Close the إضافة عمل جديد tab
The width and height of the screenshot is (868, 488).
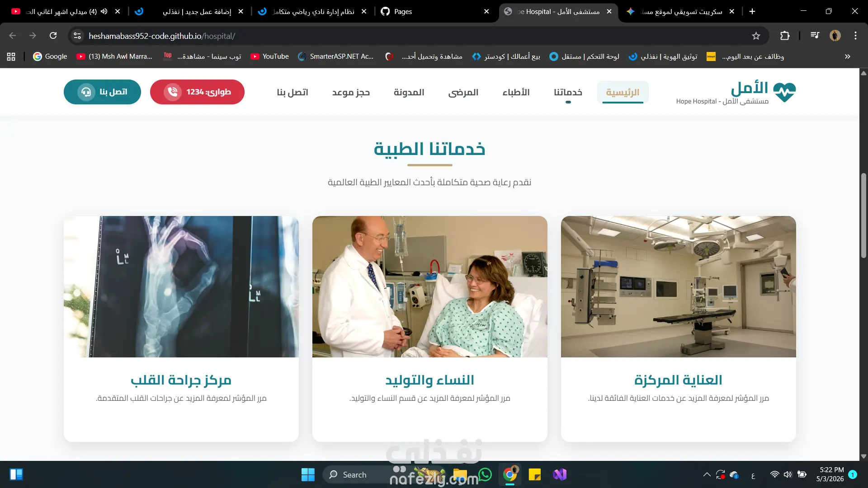coord(241,11)
